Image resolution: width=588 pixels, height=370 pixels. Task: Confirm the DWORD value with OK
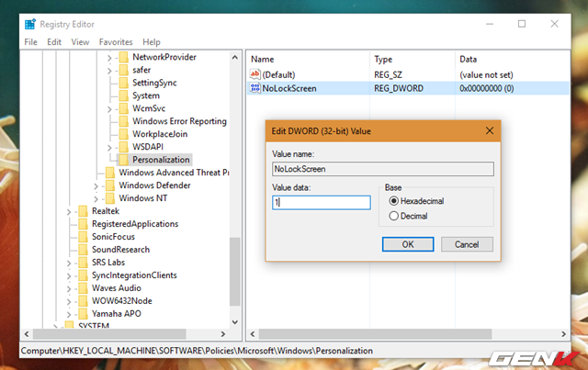point(408,244)
